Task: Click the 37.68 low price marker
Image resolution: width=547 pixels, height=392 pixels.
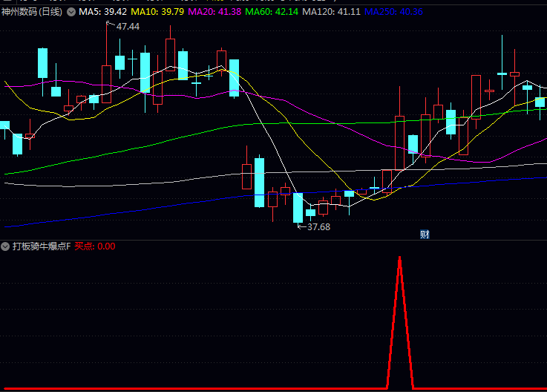Action: tap(318, 227)
